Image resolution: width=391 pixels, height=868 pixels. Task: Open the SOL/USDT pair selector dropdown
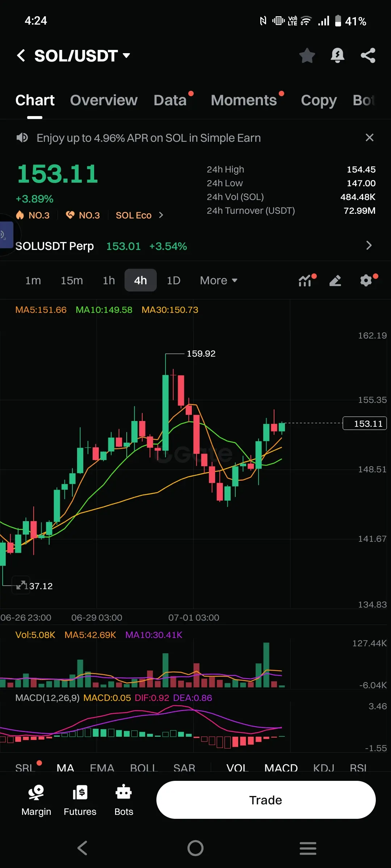point(82,56)
